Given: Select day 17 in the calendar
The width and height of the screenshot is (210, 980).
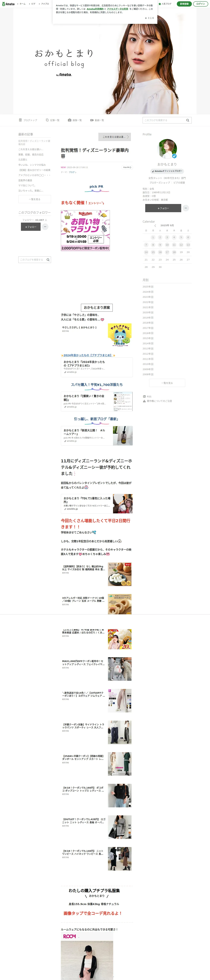Looking at the screenshot, I should 167,252.
